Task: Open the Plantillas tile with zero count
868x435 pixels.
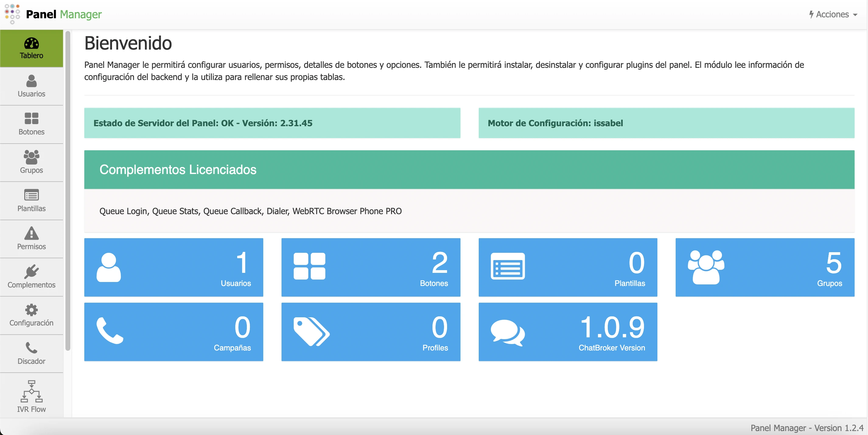Action: pyautogui.click(x=567, y=267)
